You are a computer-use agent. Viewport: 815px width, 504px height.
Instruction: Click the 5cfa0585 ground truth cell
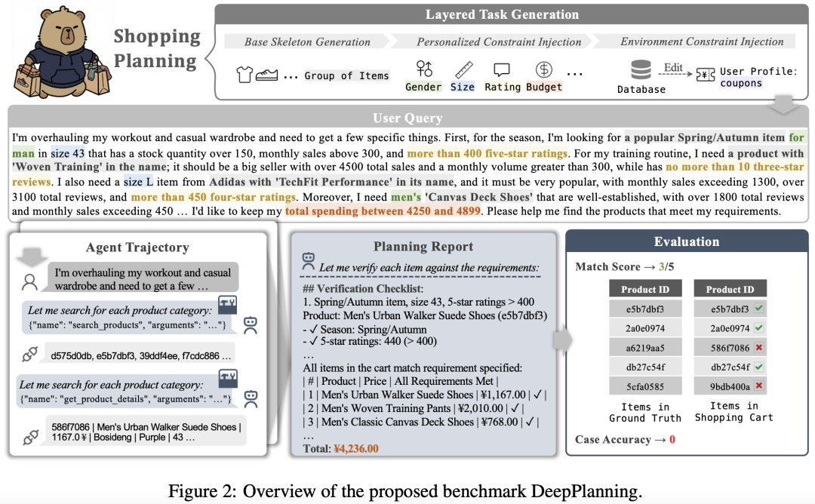(644, 386)
